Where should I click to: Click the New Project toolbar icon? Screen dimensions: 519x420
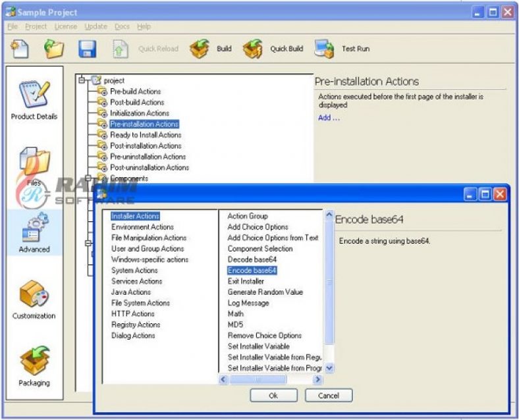click(x=20, y=49)
